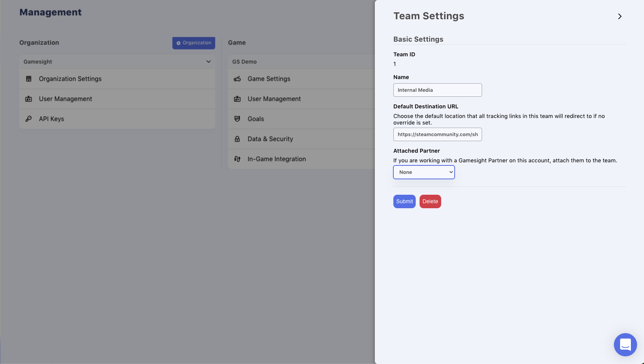Open the chat support bubble
Screen dimensions: 644x364
(625, 345)
